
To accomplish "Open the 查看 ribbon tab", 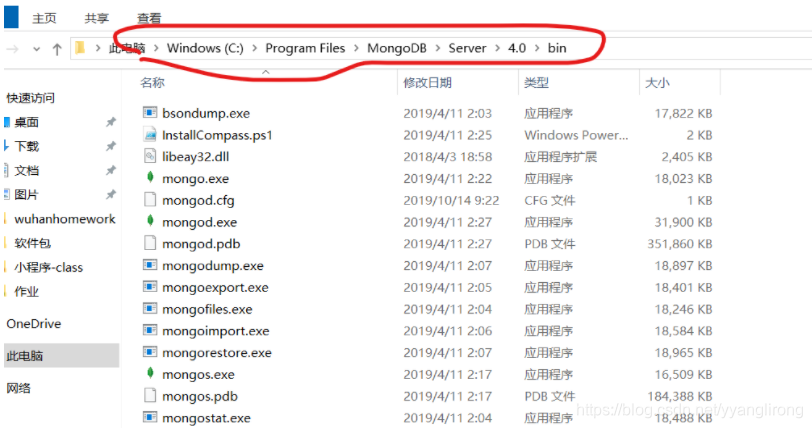I will point(149,18).
